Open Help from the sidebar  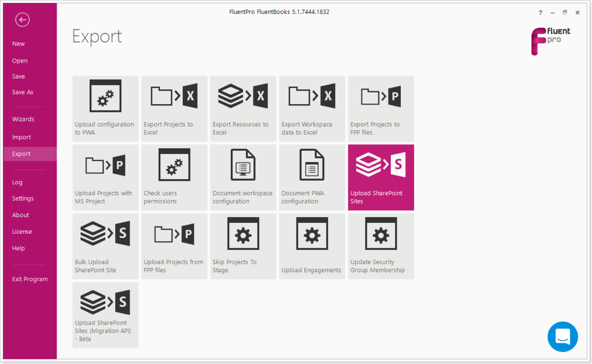pos(18,248)
